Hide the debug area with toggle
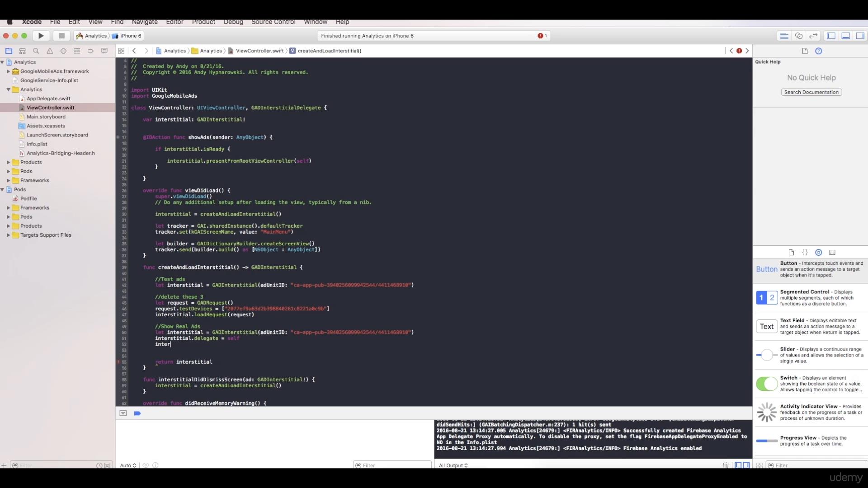 [x=123, y=413]
